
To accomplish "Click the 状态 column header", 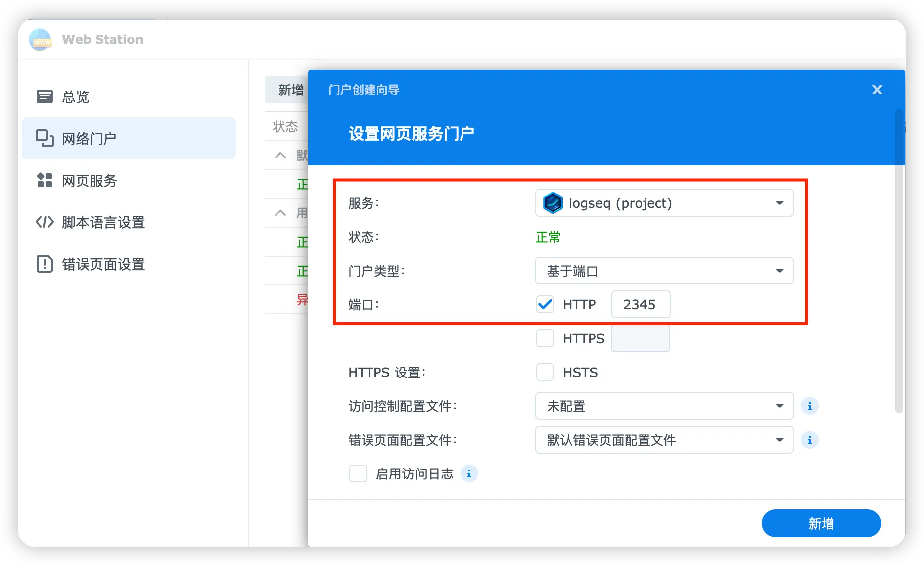I will [x=285, y=127].
